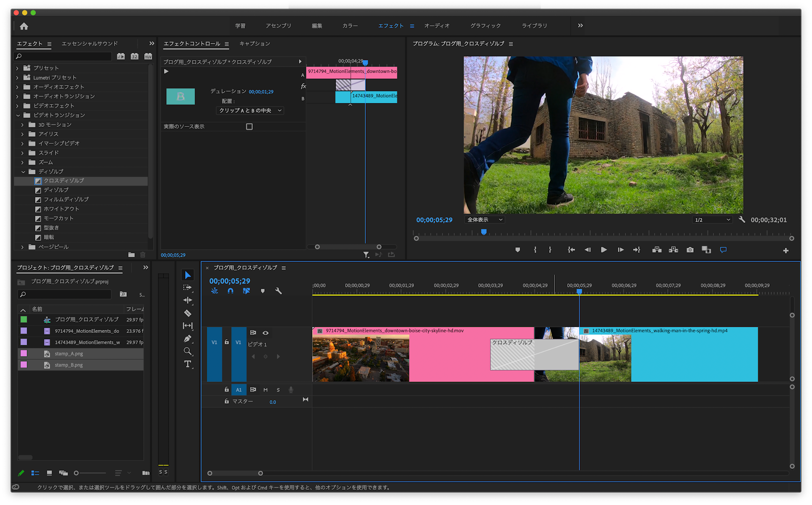This screenshot has height=505, width=812.
Task: Check the 実際のソース表示 checkbox
Action: [x=250, y=126]
